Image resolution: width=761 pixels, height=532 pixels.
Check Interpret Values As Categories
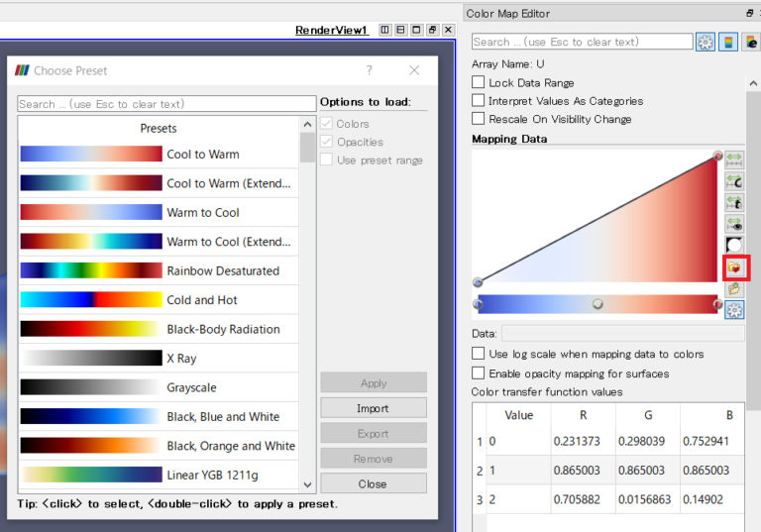479,101
